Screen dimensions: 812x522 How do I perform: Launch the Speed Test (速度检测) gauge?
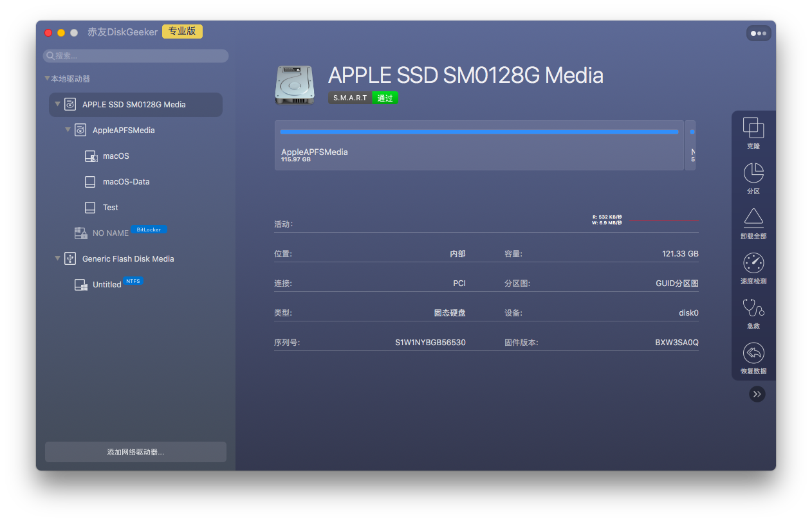(753, 263)
